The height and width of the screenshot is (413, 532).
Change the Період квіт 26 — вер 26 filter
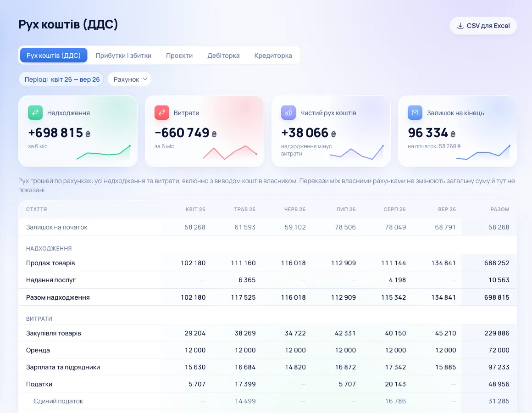point(61,79)
